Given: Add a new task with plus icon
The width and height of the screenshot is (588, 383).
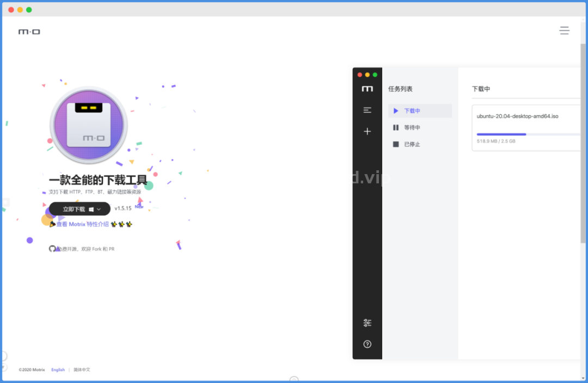Looking at the screenshot, I should [367, 131].
